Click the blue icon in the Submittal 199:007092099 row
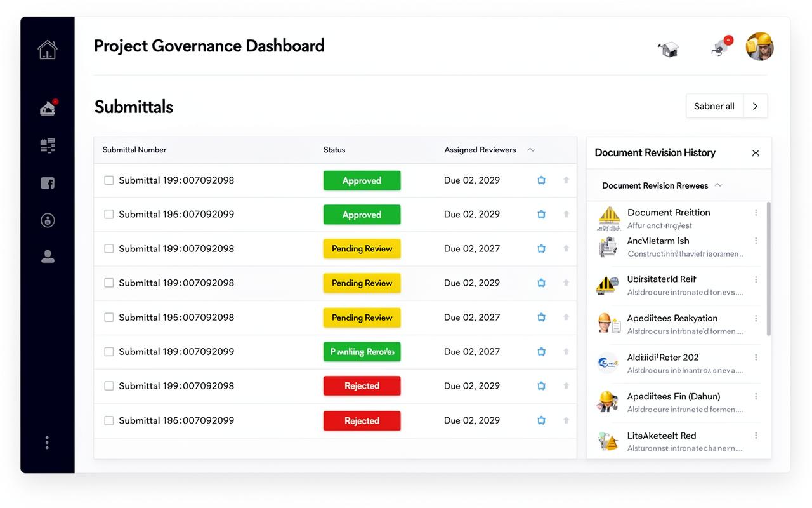 point(541,352)
